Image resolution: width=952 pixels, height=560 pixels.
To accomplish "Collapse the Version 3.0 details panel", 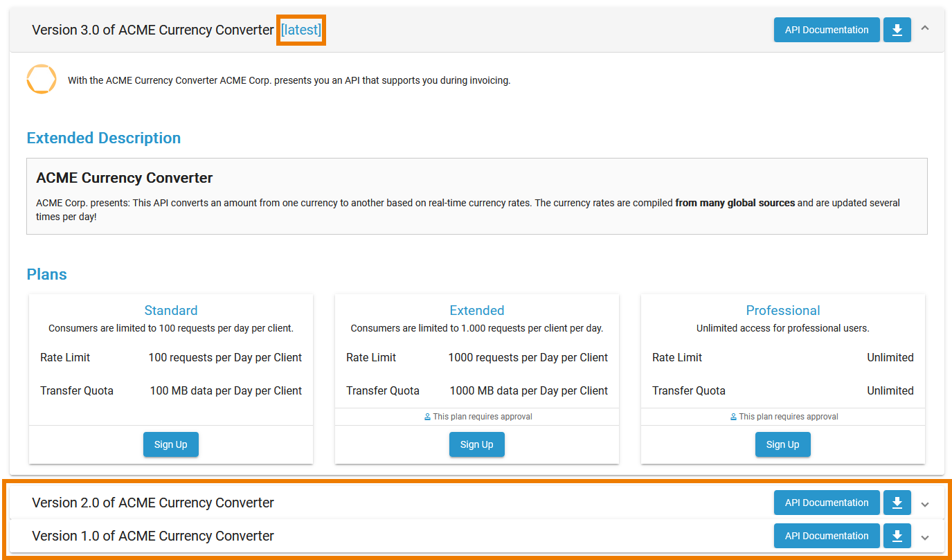I will point(926,30).
